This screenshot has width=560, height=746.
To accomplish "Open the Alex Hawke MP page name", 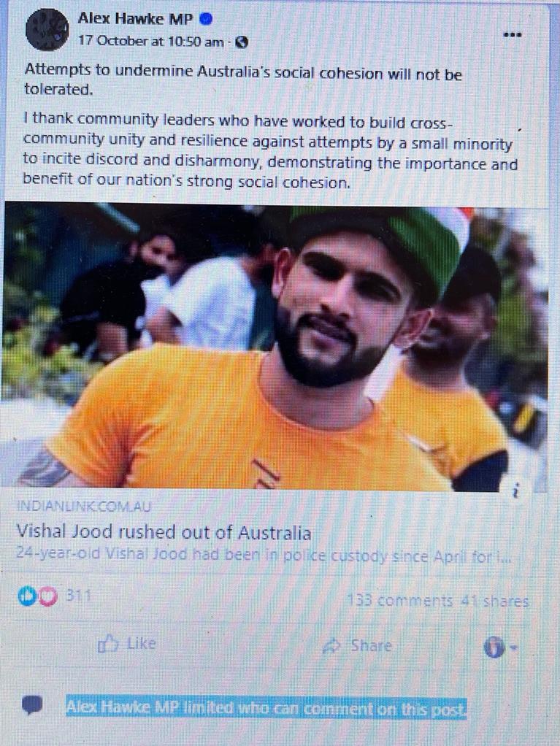I will [135, 19].
